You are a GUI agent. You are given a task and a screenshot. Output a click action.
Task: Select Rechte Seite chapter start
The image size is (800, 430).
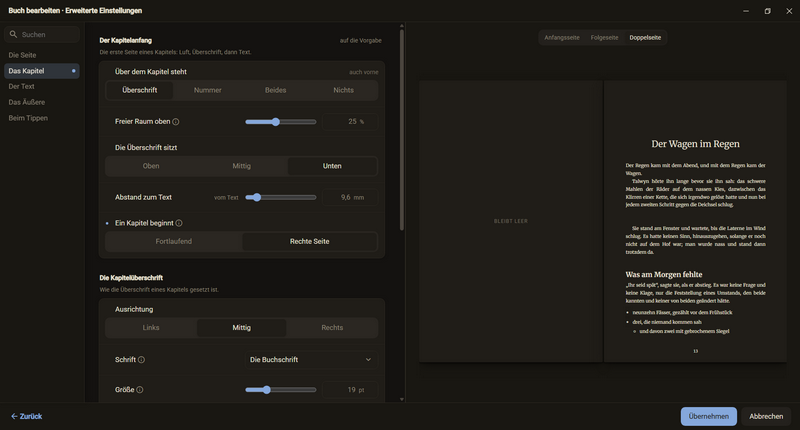pos(310,242)
